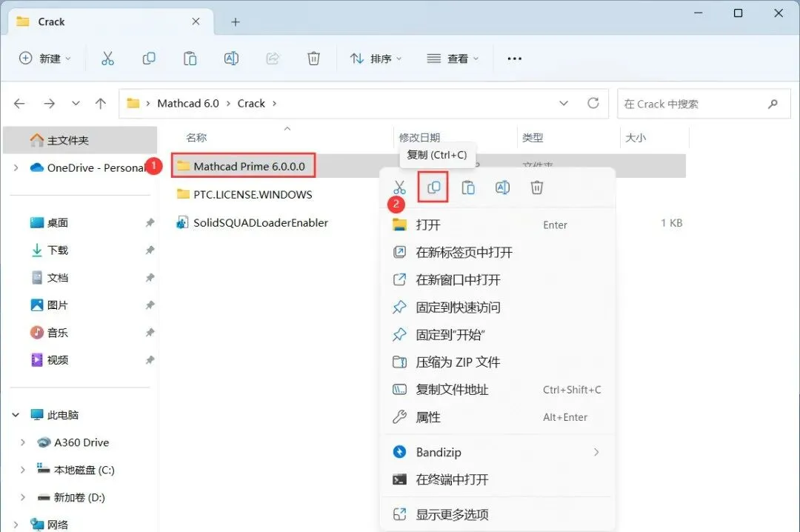
Task: Close the Crack tab
Action: coord(196,21)
